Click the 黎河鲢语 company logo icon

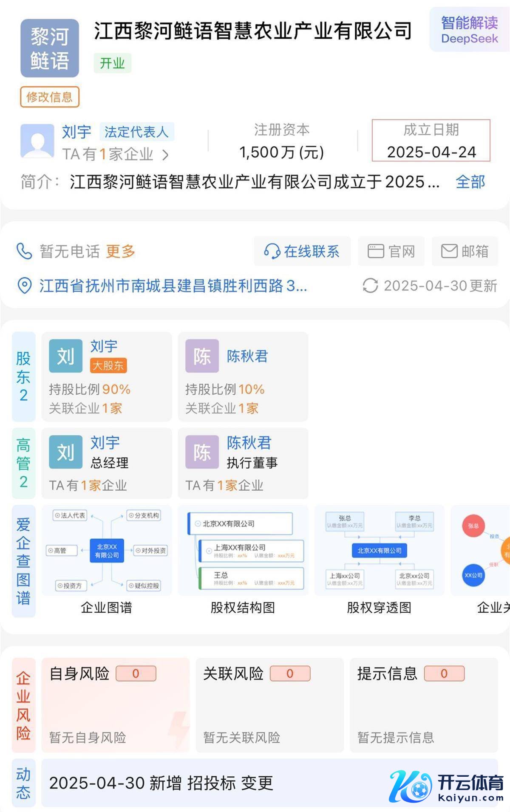[x=50, y=48]
